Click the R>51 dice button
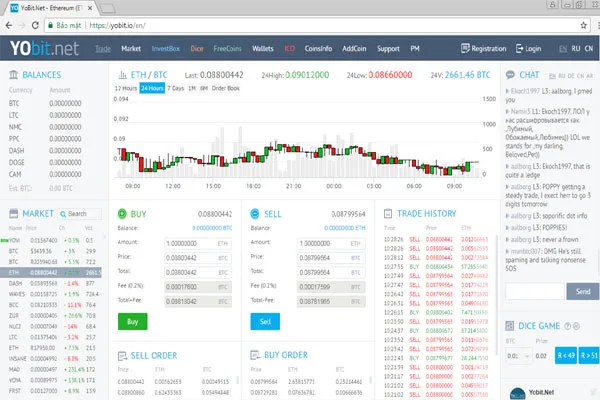 click(589, 356)
